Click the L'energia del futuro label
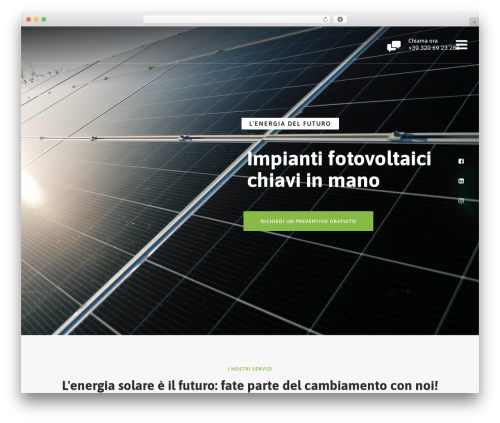 (290, 124)
